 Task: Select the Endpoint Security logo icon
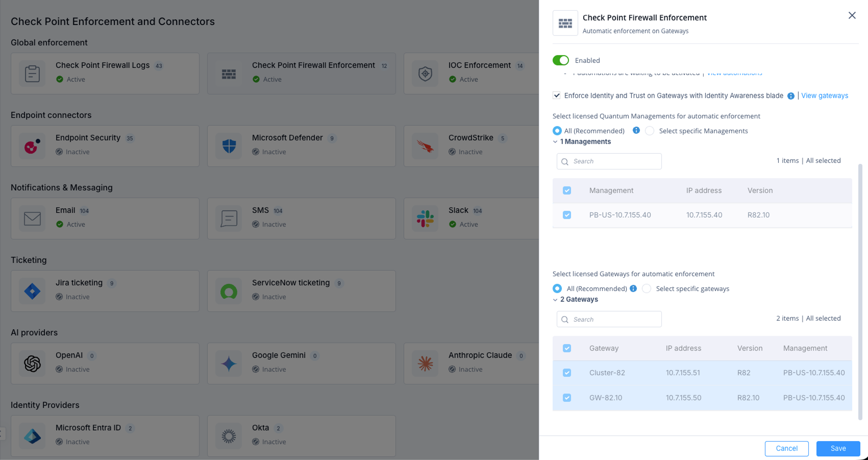pyautogui.click(x=32, y=146)
